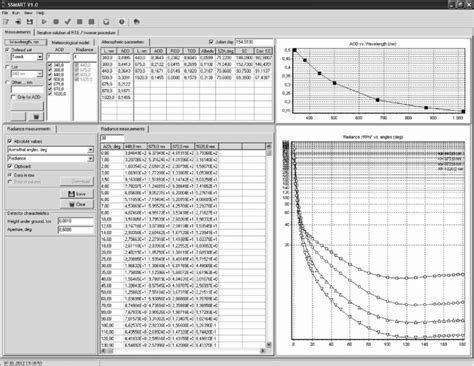
Task: Click the back arrow toolbar icon
Action: tap(136, 22)
